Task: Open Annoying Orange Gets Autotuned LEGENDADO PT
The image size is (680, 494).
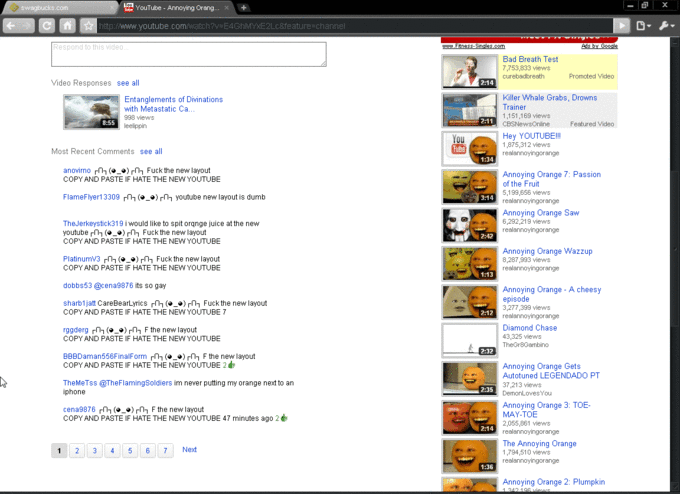Action: 551,371
